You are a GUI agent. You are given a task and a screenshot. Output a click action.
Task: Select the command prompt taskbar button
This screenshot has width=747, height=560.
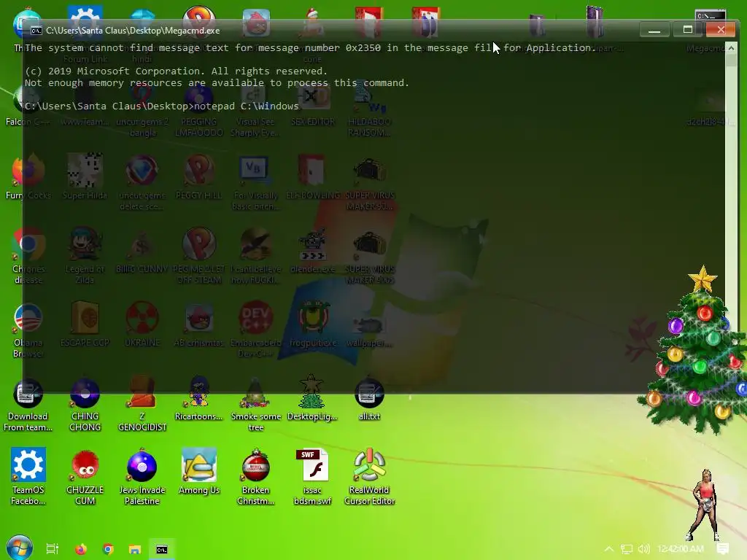click(x=162, y=549)
